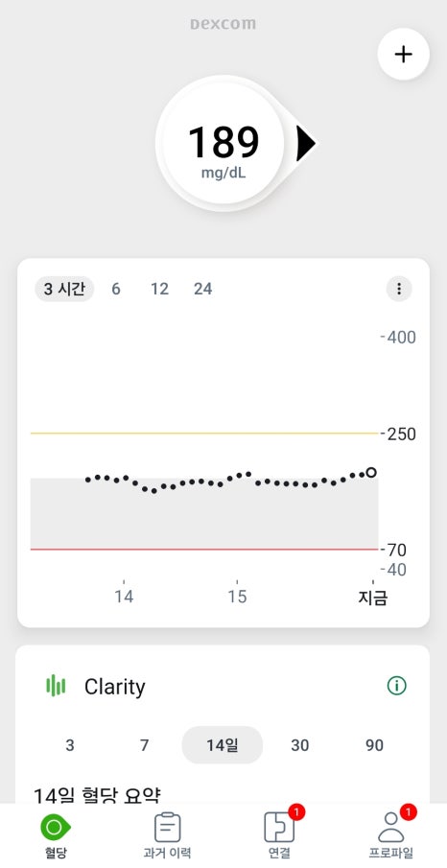Select 3-day Clarity summary
The image size is (447, 868).
69,745
